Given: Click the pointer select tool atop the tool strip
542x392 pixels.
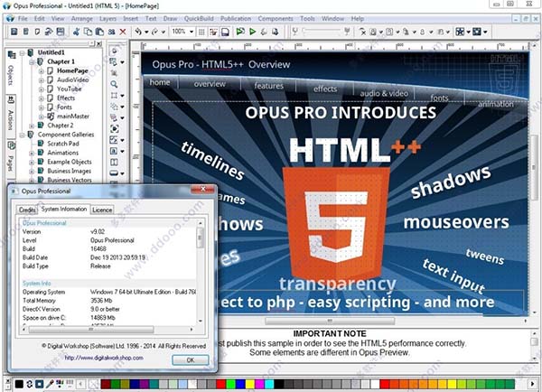Looking at the screenshot, I should point(114,51).
